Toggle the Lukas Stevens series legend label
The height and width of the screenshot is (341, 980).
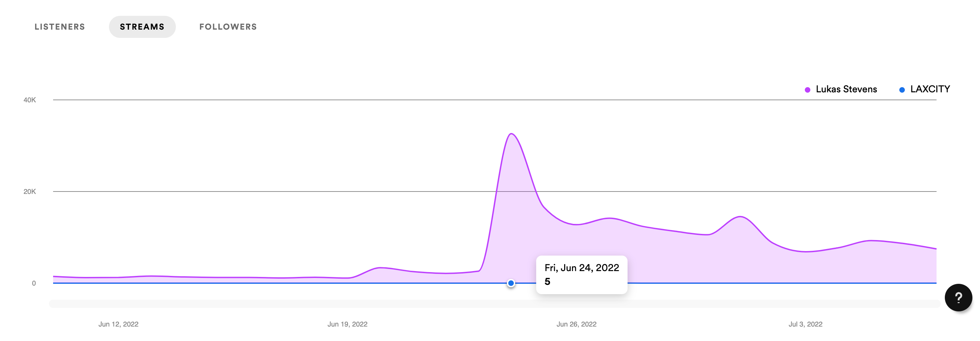846,89
